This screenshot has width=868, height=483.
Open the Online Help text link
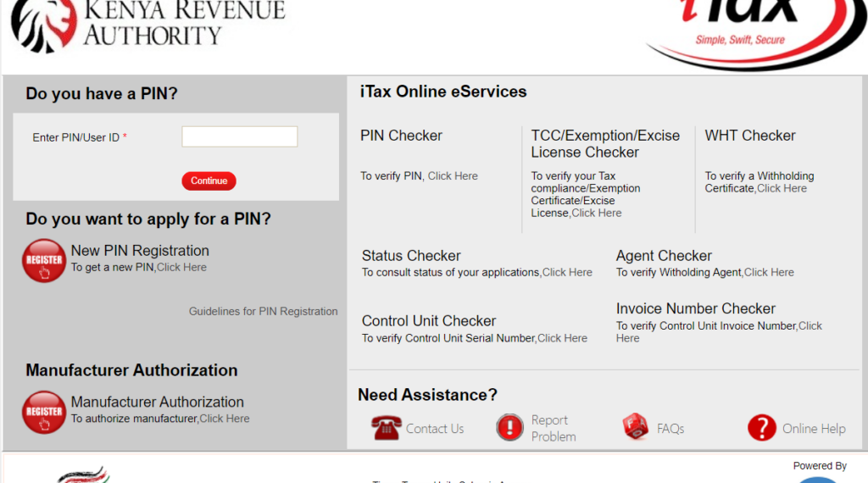click(814, 429)
